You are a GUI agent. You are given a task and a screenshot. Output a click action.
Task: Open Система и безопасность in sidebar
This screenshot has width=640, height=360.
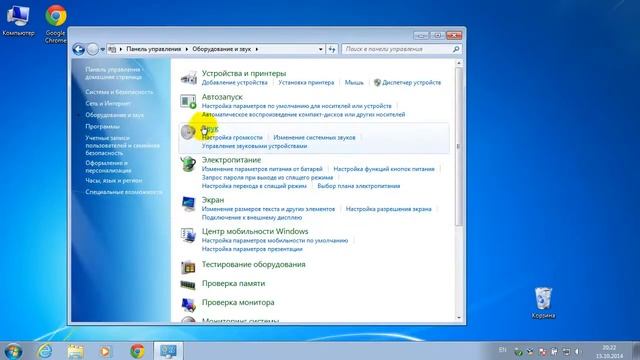click(x=119, y=92)
